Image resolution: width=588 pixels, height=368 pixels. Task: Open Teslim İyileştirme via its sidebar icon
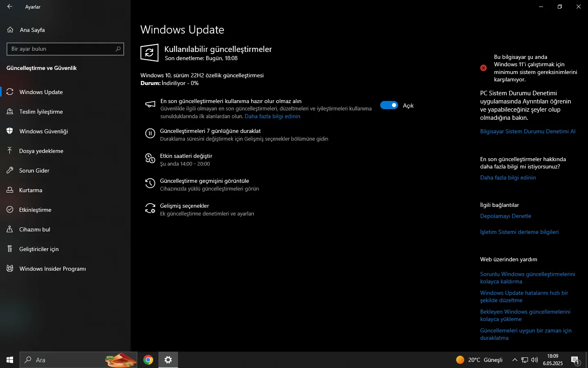pyautogui.click(x=10, y=112)
